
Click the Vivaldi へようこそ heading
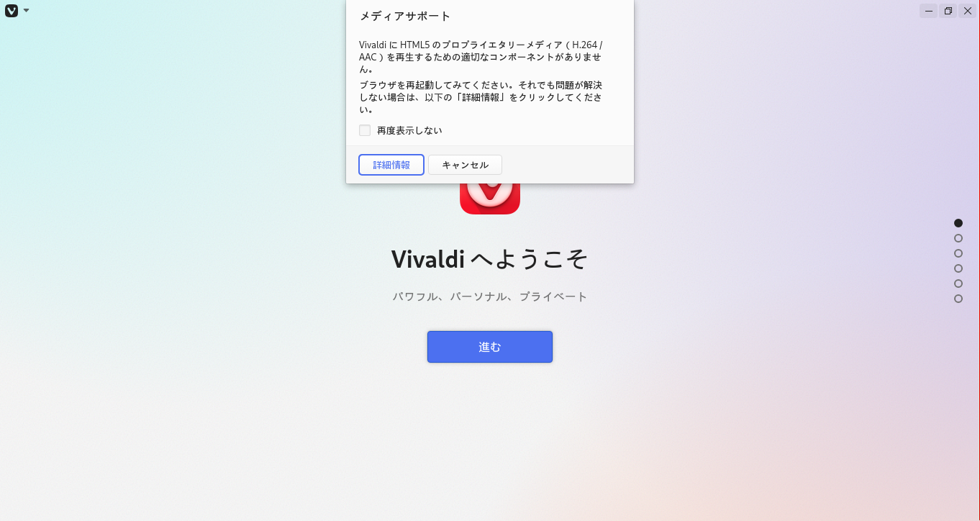click(490, 259)
